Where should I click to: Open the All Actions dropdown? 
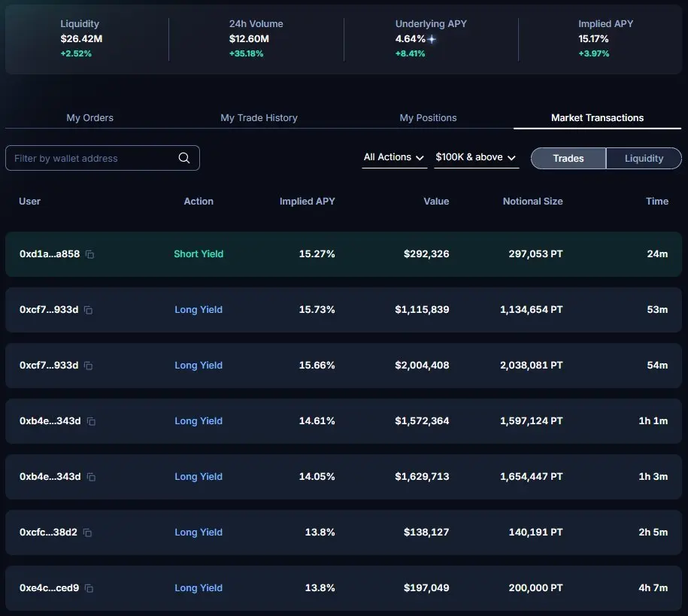coord(394,157)
